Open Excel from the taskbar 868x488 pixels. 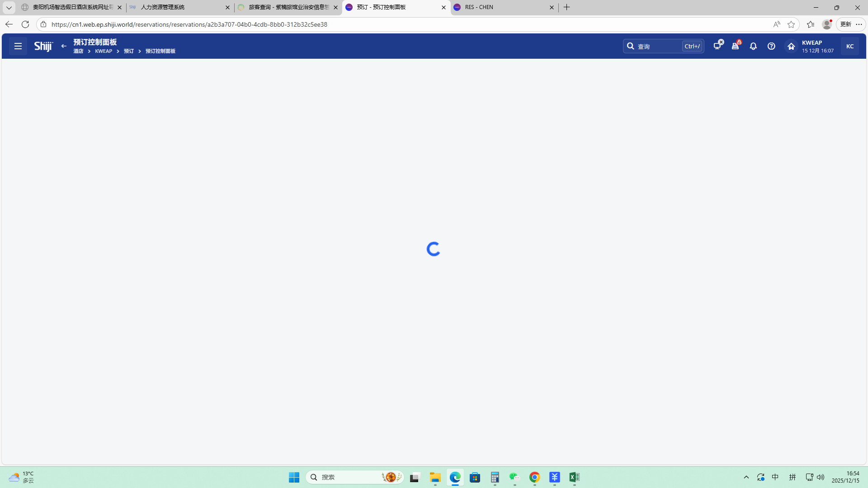(x=574, y=477)
